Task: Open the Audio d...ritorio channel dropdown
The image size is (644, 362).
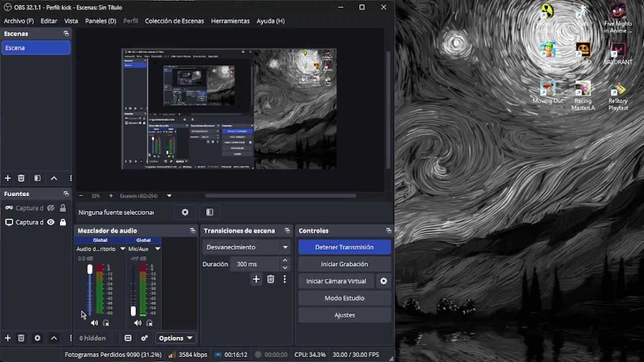Action: 122,249
